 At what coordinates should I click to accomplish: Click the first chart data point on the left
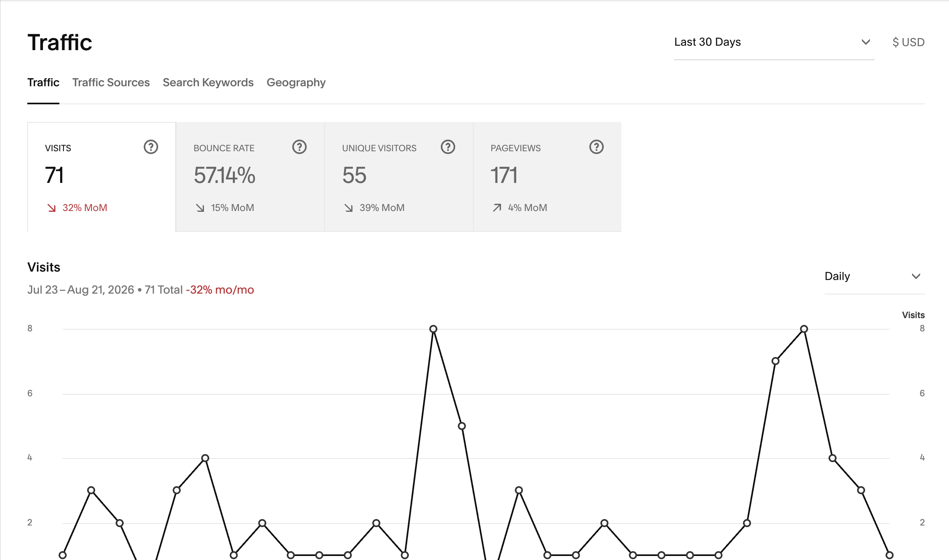pos(63,555)
